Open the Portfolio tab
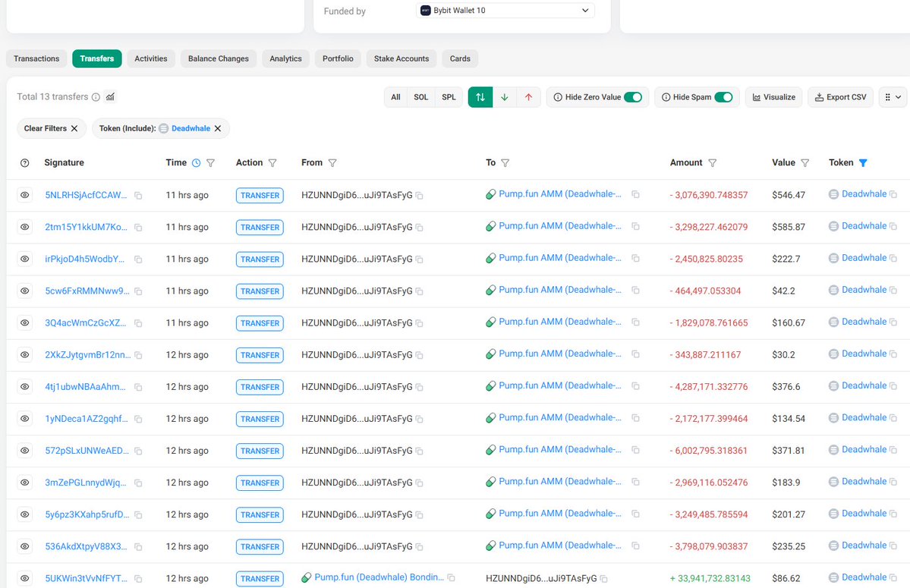Image resolution: width=910 pixels, height=588 pixels. (x=337, y=58)
